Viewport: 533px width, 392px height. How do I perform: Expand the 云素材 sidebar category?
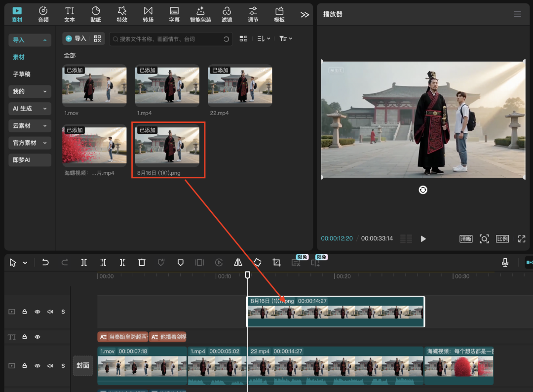30,126
